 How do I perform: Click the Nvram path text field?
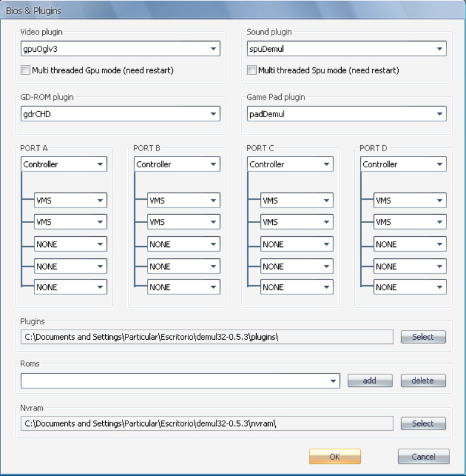(x=207, y=424)
